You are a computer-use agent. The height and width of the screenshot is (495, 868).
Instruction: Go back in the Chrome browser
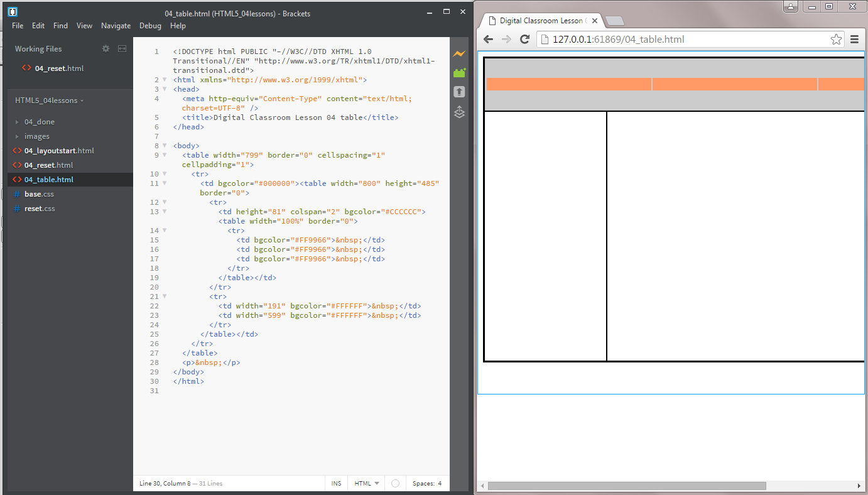click(x=489, y=40)
